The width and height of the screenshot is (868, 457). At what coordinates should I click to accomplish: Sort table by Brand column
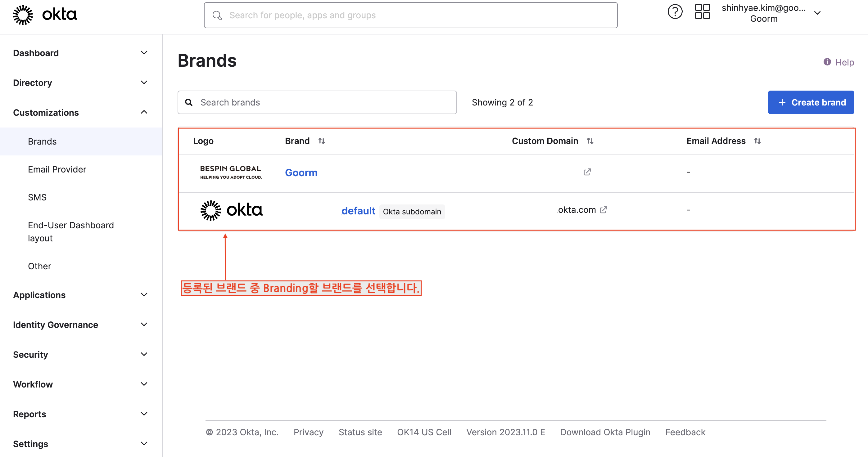tap(321, 141)
